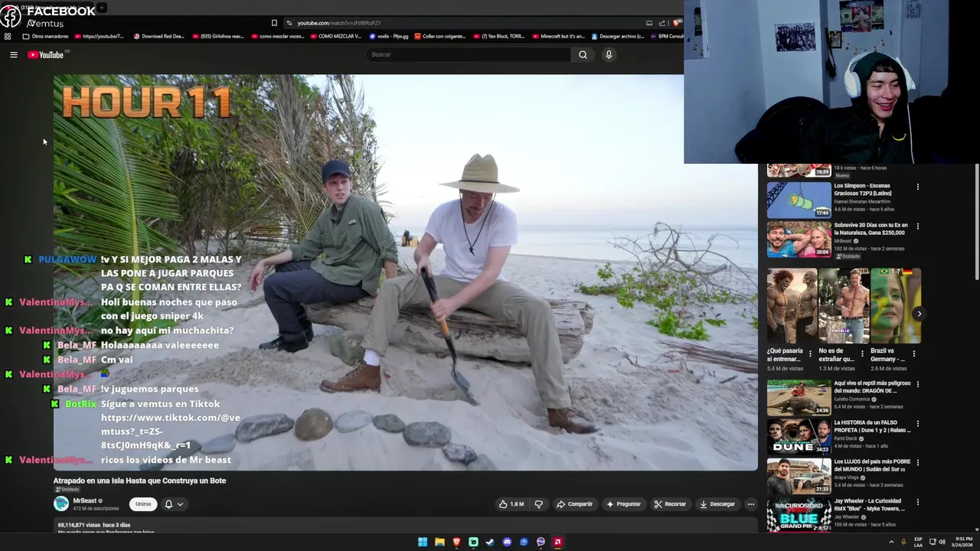The width and height of the screenshot is (980, 551).
Task: Open Los Simpson Escenas Graciosas thumbnail
Action: tap(799, 201)
